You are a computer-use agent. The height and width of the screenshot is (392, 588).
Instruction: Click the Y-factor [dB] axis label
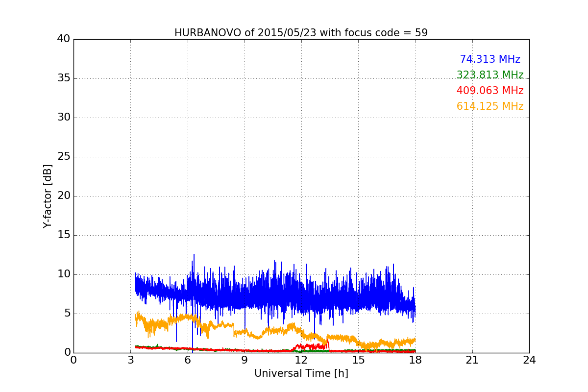click(48, 196)
